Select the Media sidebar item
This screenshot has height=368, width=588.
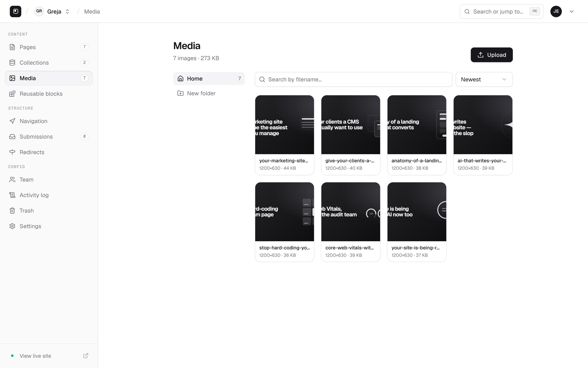pos(49,78)
